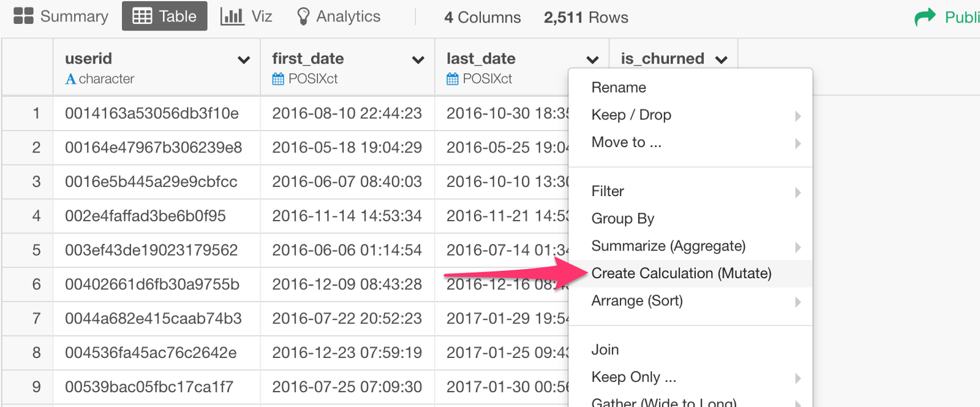Image resolution: width=980 pixels, height=407 pixels.
Task: Open the is_churned column dropdown arrow
Action: point(722,59)
